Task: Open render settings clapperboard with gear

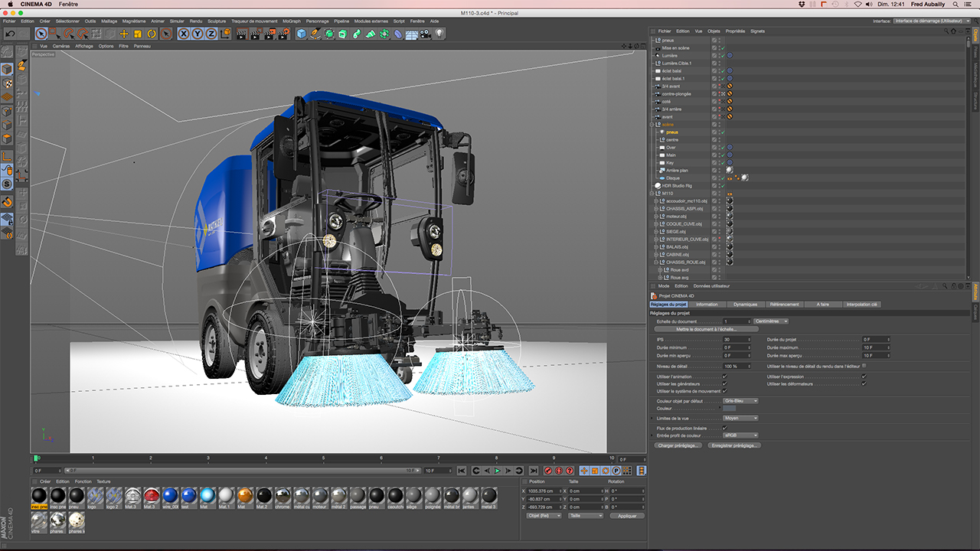Action: tap(283, 34)
